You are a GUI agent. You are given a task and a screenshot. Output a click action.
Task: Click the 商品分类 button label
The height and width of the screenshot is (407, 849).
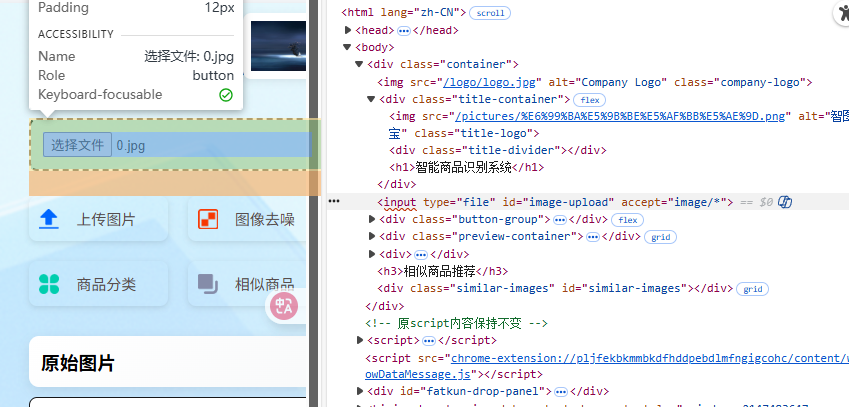click(106, 285)
